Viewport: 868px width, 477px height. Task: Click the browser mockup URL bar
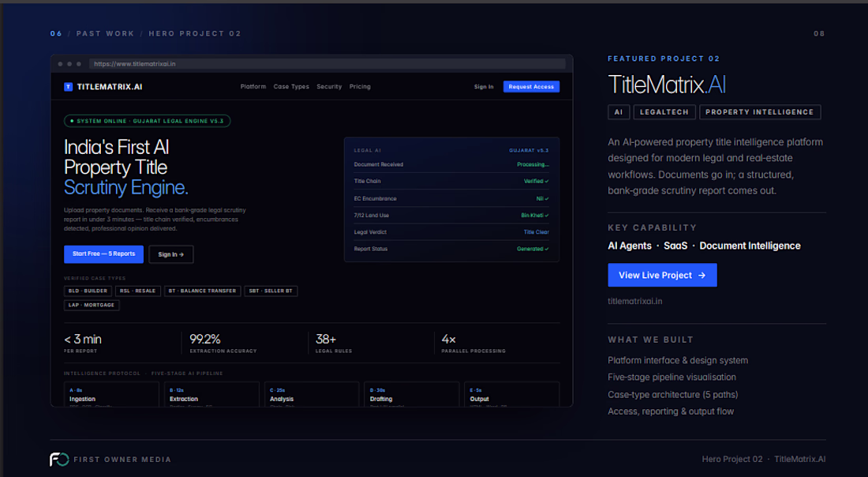tap(327, 64)
